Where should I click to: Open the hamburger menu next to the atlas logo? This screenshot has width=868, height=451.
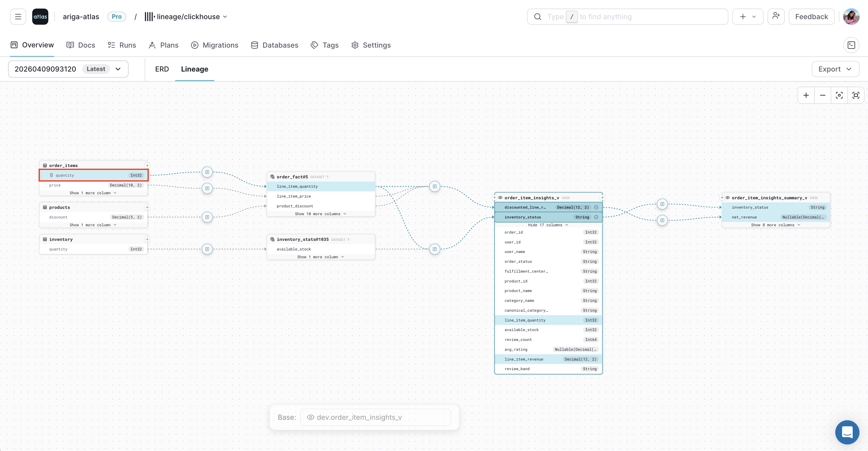pyautogui.click(x=18, y=16)
